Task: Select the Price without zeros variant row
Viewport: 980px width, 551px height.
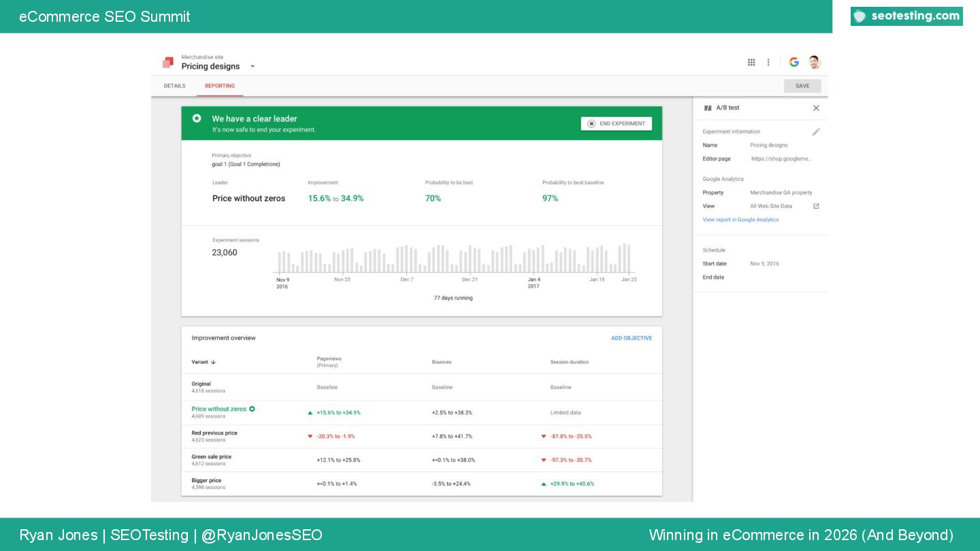Action: click(x=219, y=410)
